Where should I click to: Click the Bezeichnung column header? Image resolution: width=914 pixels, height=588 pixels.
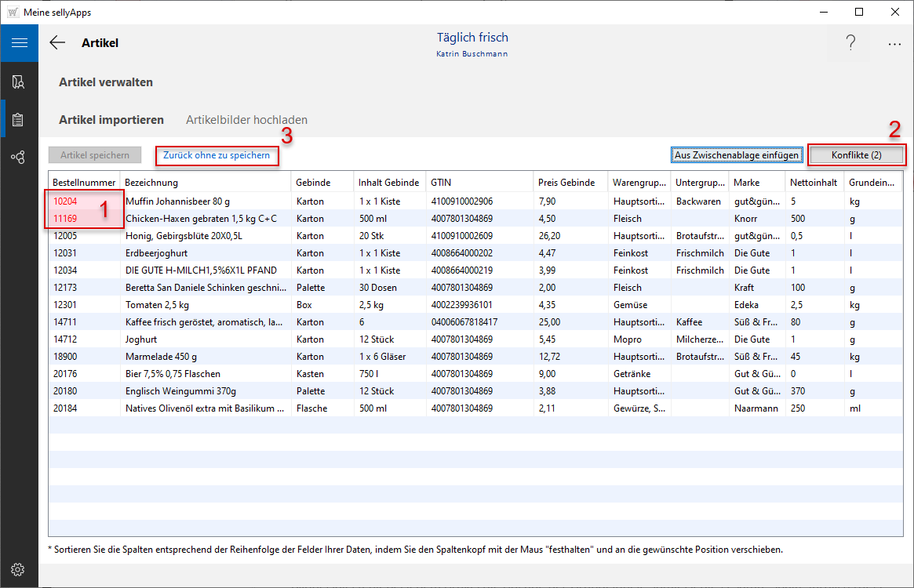(x=152, y=183)
